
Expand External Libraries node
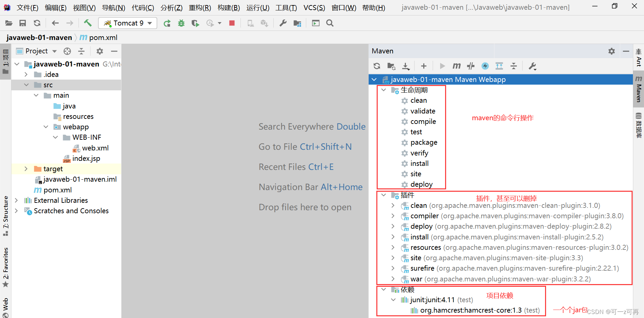pos(16,200)
